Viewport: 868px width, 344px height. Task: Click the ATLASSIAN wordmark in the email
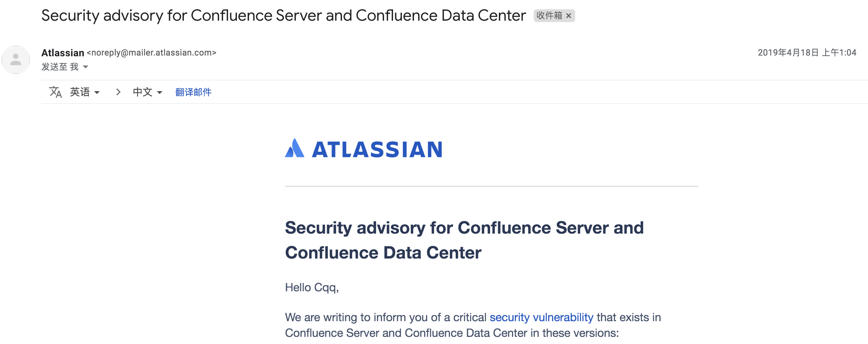[x=377, y=150]
